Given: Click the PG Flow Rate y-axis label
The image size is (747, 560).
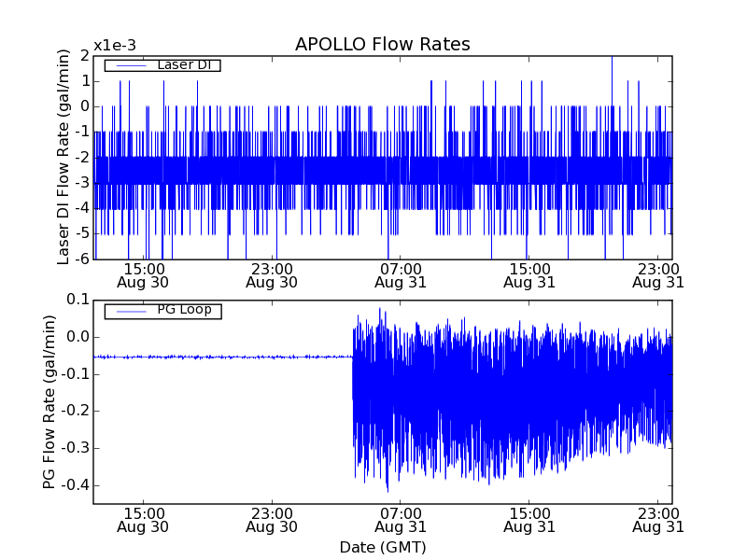Looking at the screenshot, I should click(x=49, y=401).
